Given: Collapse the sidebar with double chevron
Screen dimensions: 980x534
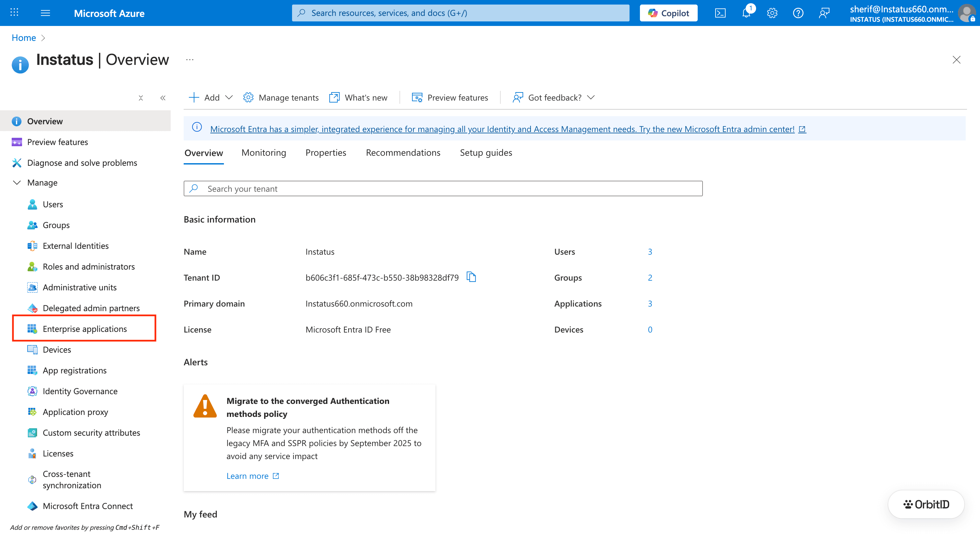Looking at the screenshot, I should (163, 98).
